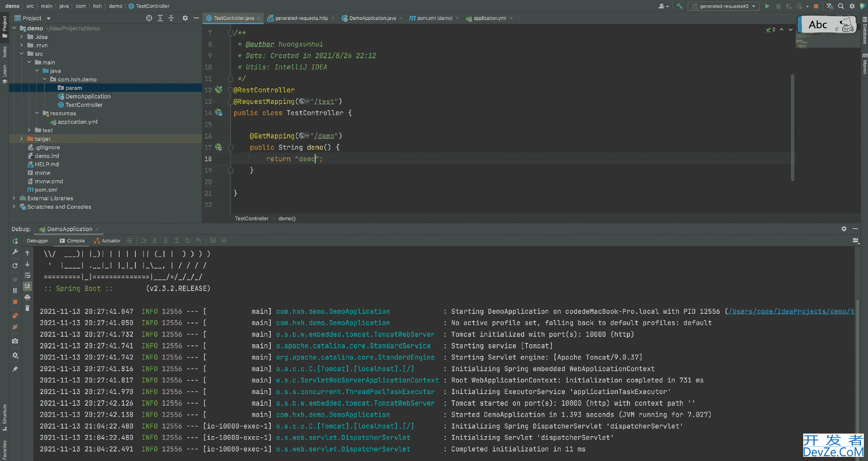Click View Breakpoints icon in Debug sidebar
The height and width of the screenshot is (461, 868).
(x=15, y=316)
